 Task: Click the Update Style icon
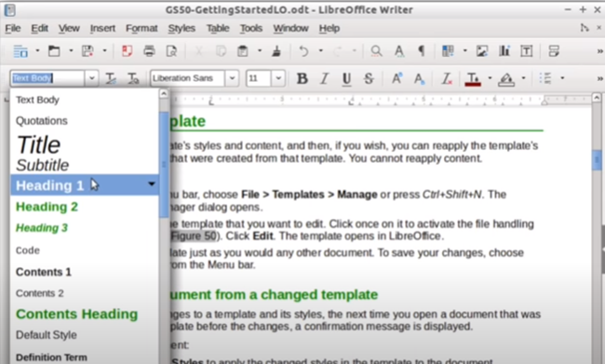111,78
